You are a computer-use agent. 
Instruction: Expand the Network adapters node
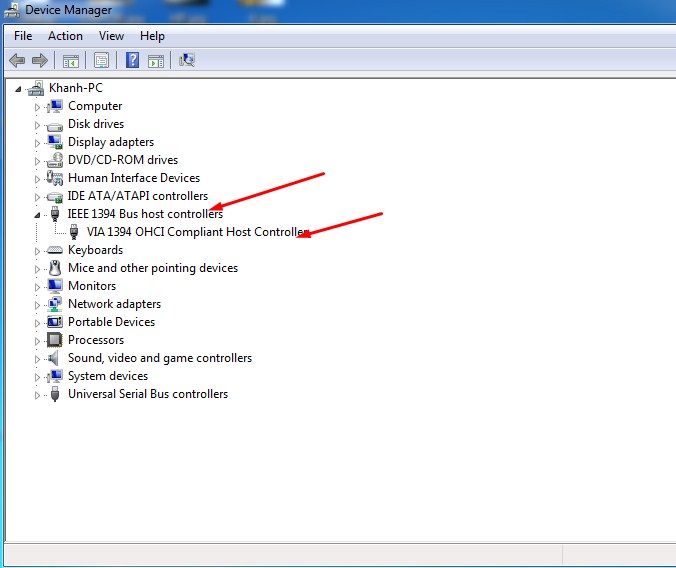(38, 305)
